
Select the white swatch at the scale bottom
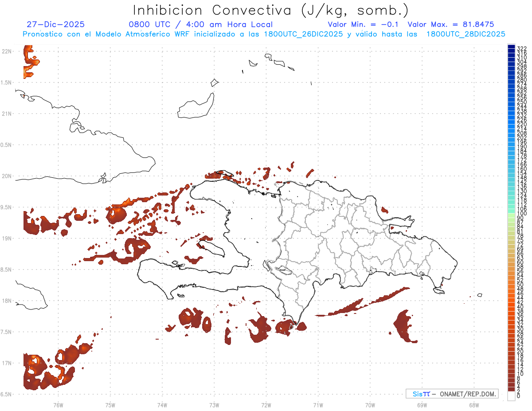pos(511,396)
